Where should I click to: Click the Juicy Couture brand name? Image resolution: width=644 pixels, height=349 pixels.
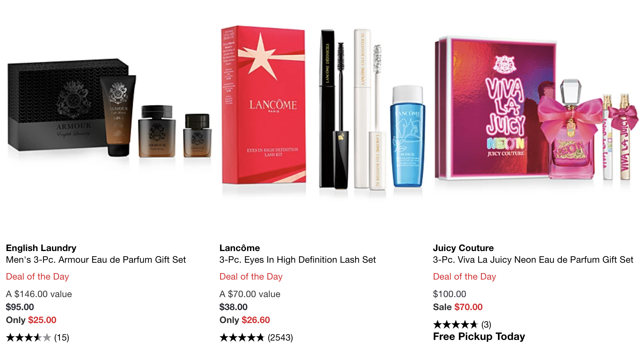point(463,248)
